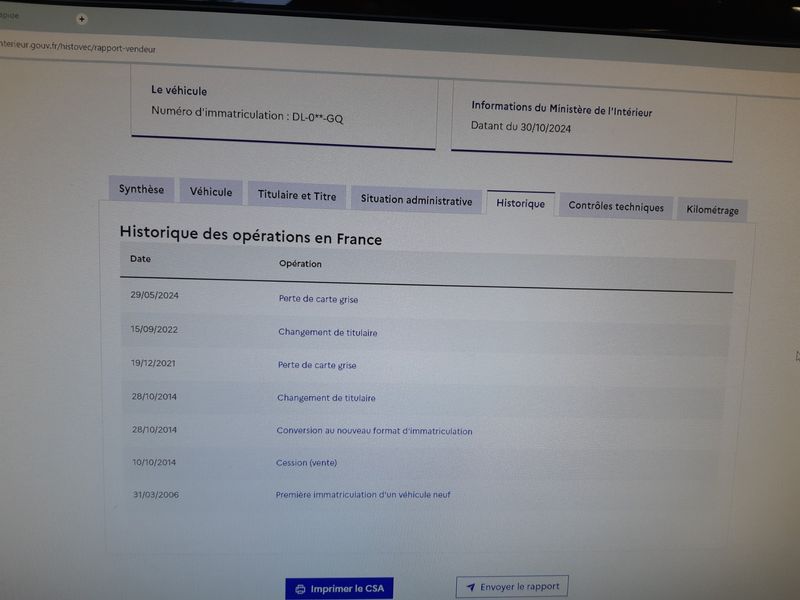Select date 19/12/2021 in history table
The height and width of the screenshot is (600, 800).
pos(153,363)
